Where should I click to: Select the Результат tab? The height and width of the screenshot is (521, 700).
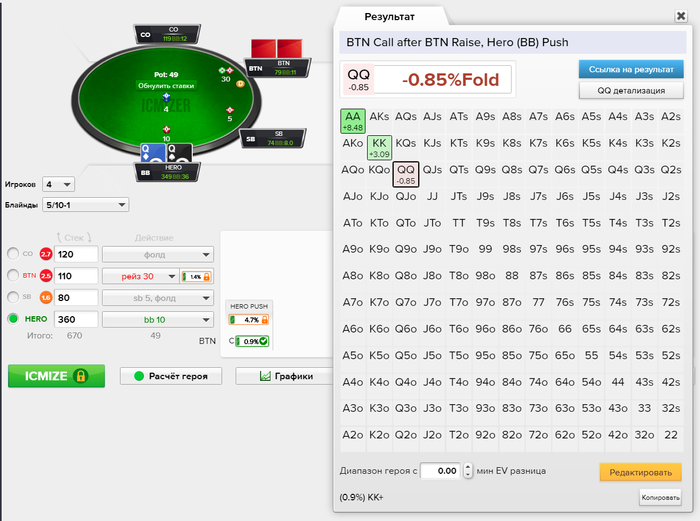pos(389,17)
